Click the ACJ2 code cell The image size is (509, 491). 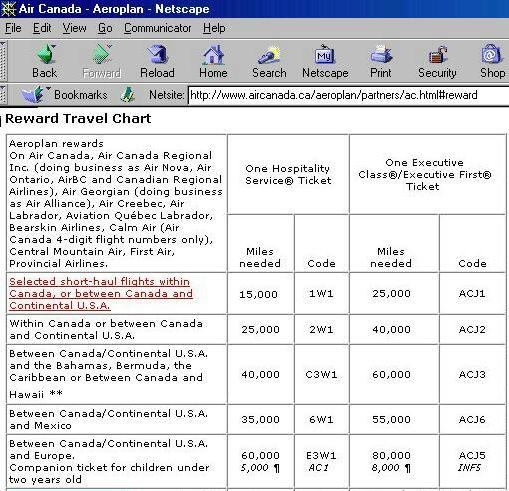point(472,330)
